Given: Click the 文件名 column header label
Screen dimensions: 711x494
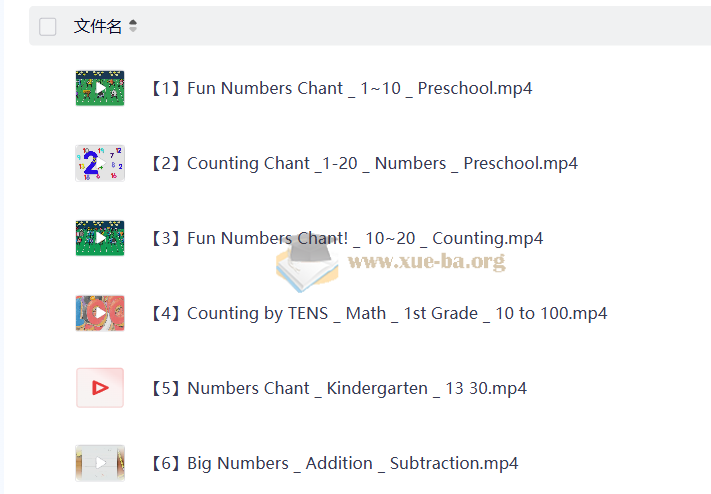Looking at the screenshot, I should (x=97, y=27).
